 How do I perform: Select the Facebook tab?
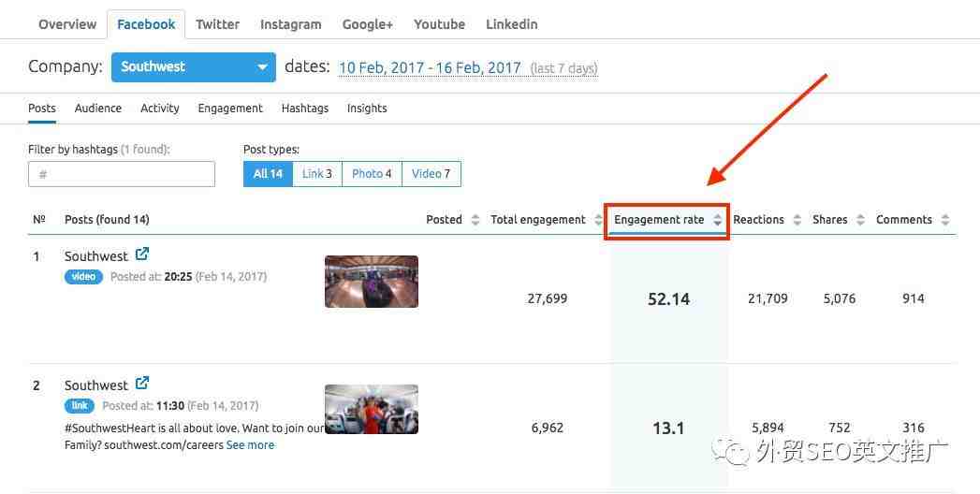click(x=146, y=24)
